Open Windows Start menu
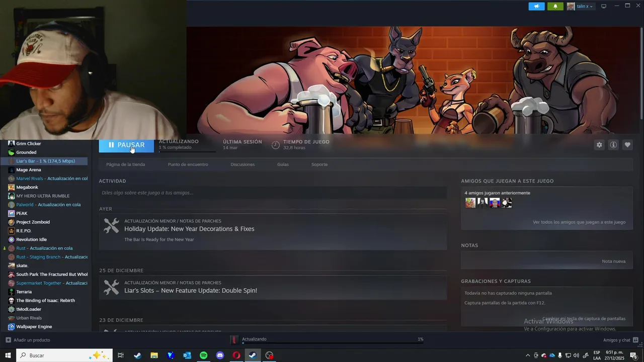This screenshot has width=644, height=362. point(8,355)
